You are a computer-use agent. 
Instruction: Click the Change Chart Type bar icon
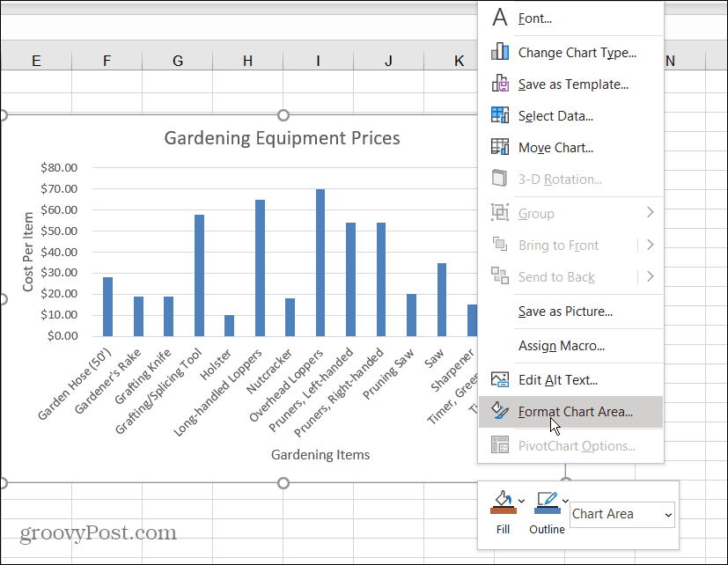click(500, 52)
